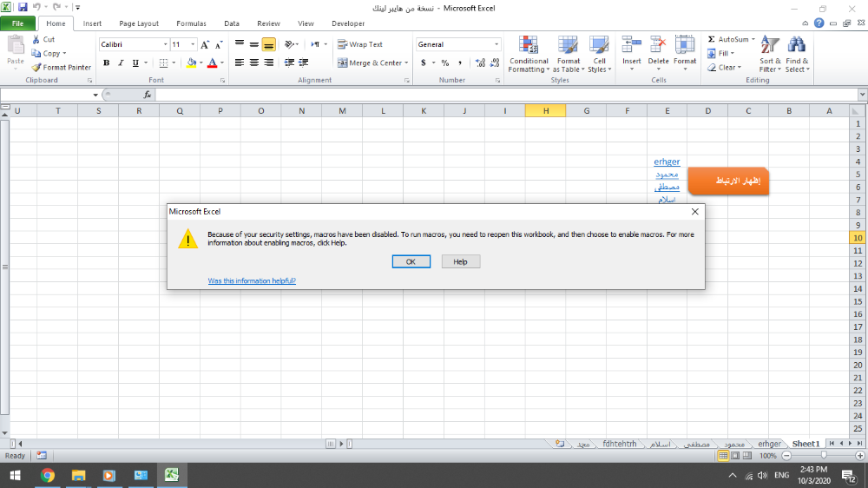The height and width of the screenshot is (488, 868).
Task: Apply fill color bucket
Action: click(x=191, y=63)
